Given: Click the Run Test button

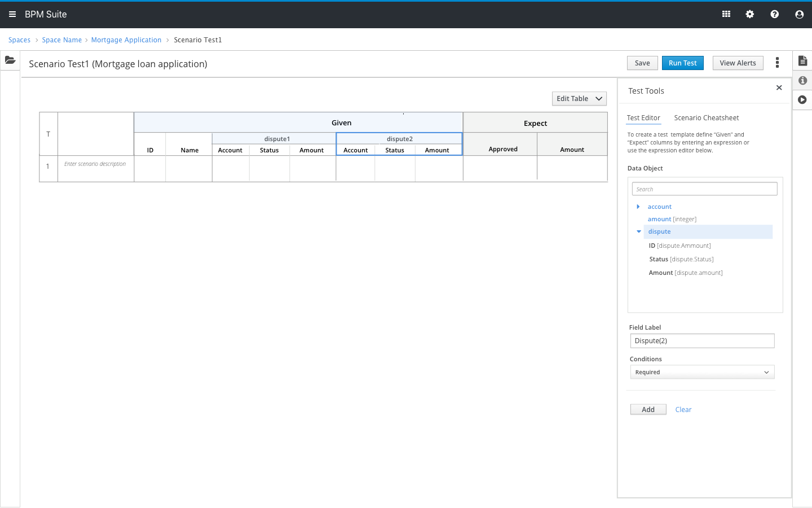Looking at the screenshot, I should tap(682, 63).
